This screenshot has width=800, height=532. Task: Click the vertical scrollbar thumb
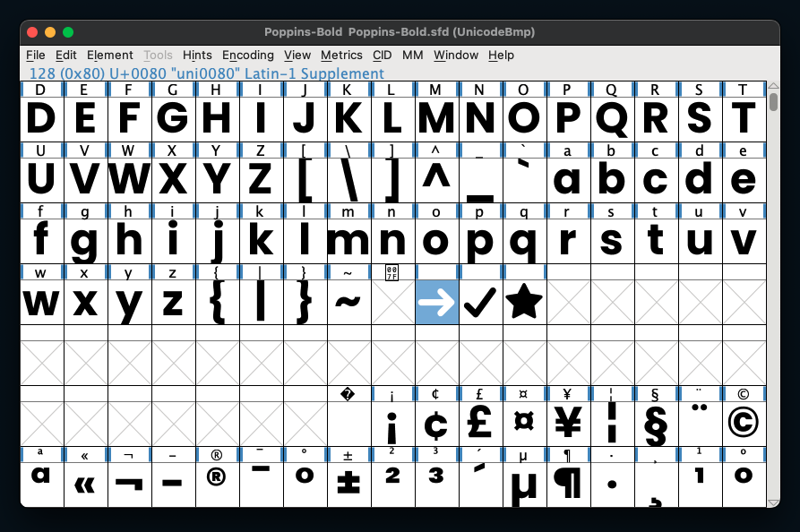pos(773,101)
